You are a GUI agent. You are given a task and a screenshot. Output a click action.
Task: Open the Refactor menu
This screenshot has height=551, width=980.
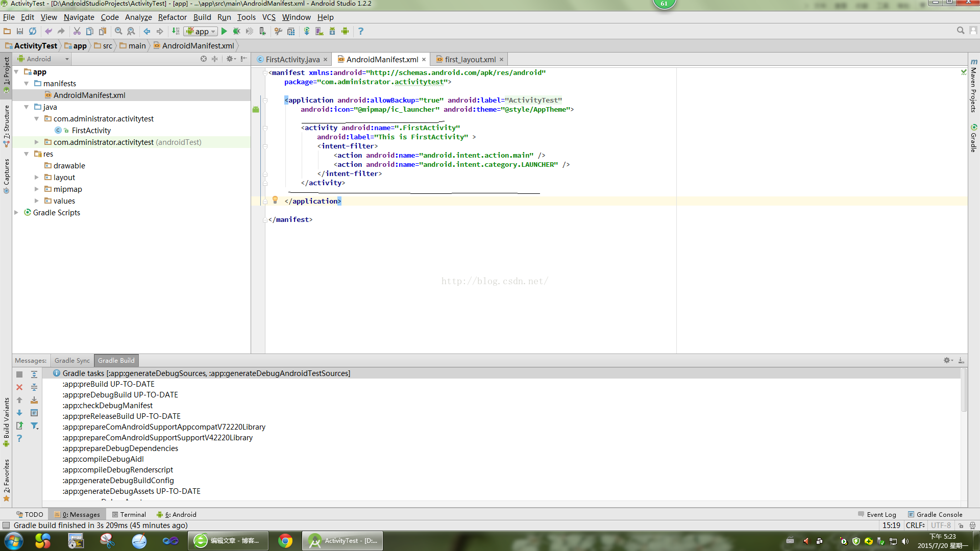click(172, 17)
